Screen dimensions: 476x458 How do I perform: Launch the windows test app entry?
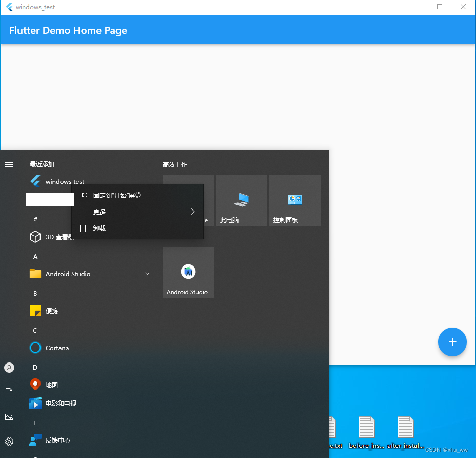(64, 181)
